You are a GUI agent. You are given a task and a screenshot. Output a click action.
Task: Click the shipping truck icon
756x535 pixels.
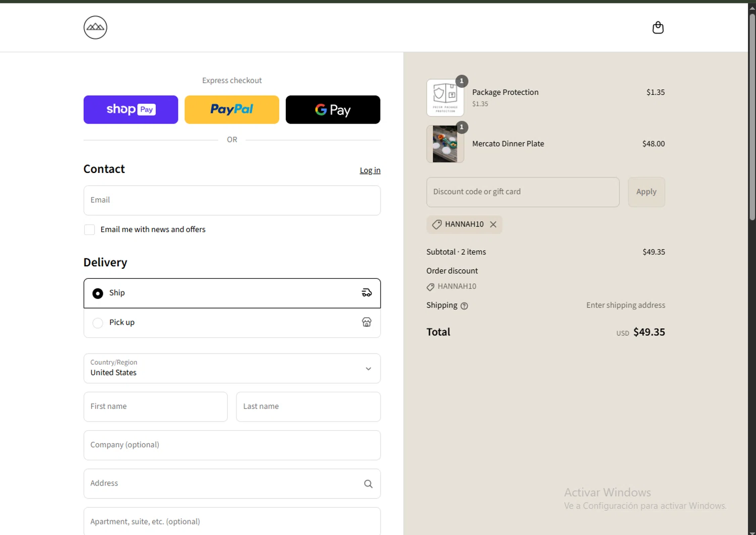(x=367, y=292)
